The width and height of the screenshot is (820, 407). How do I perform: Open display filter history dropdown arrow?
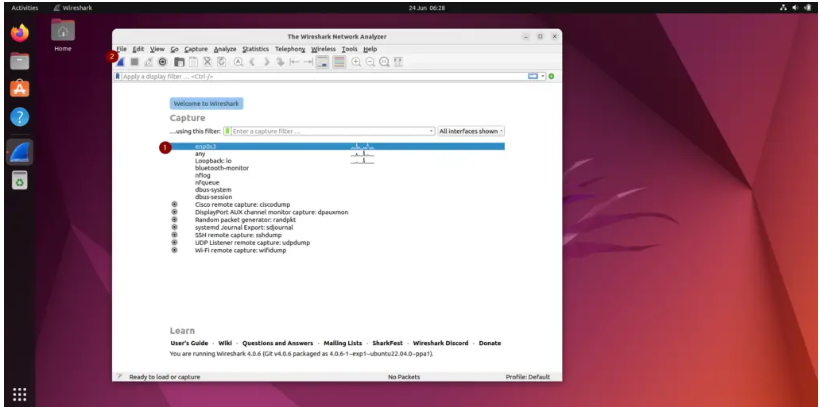click(x=543, y=76)
